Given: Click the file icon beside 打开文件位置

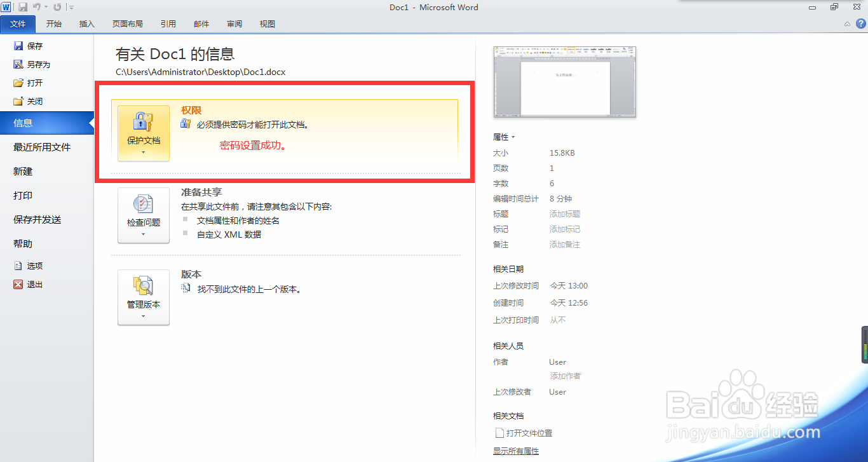Looking at the screenshot, I should click(499, 433).
